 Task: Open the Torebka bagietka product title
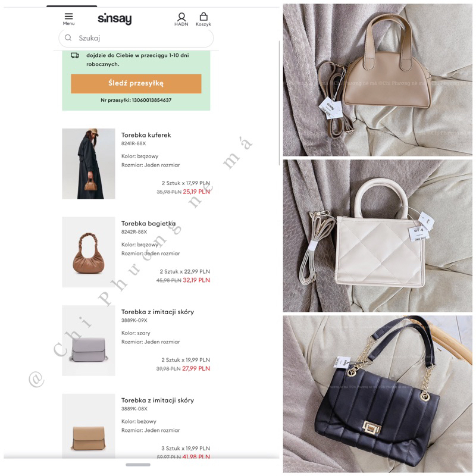[148, 224]
